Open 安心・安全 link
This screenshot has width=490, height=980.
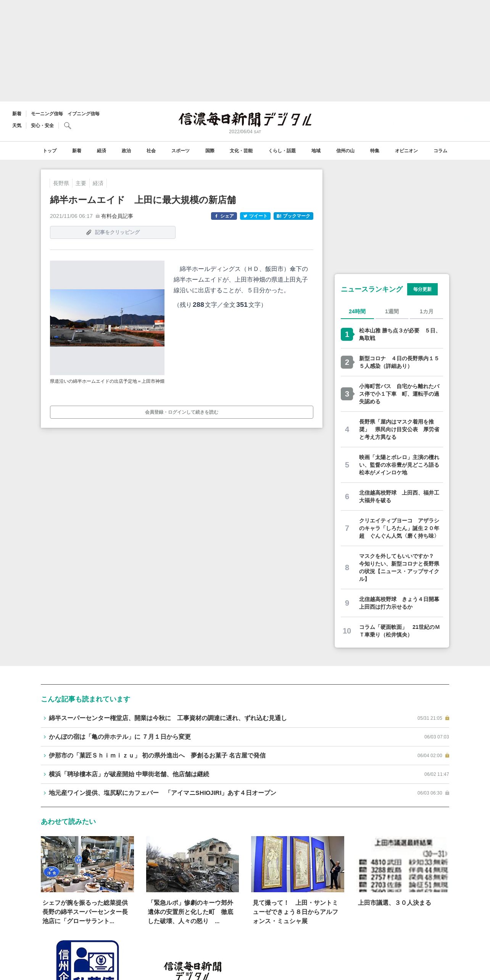coord(42,126)
